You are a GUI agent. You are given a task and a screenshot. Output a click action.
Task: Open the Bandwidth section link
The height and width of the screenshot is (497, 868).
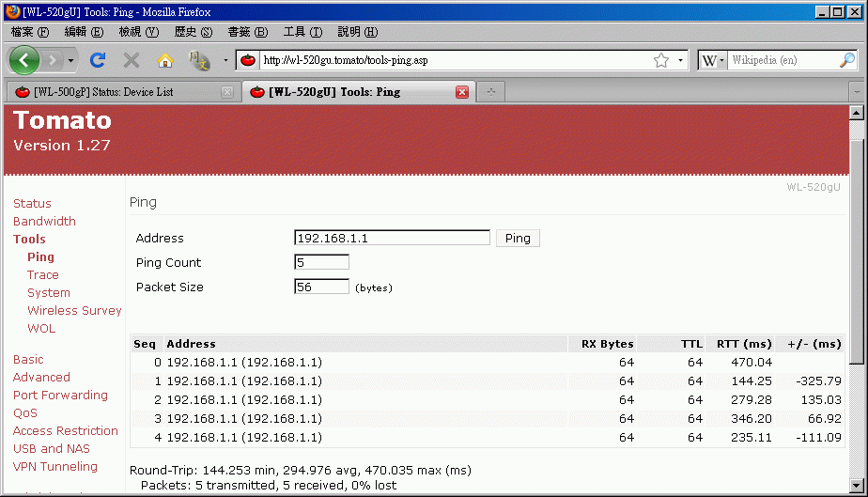(x=44, y=222)
